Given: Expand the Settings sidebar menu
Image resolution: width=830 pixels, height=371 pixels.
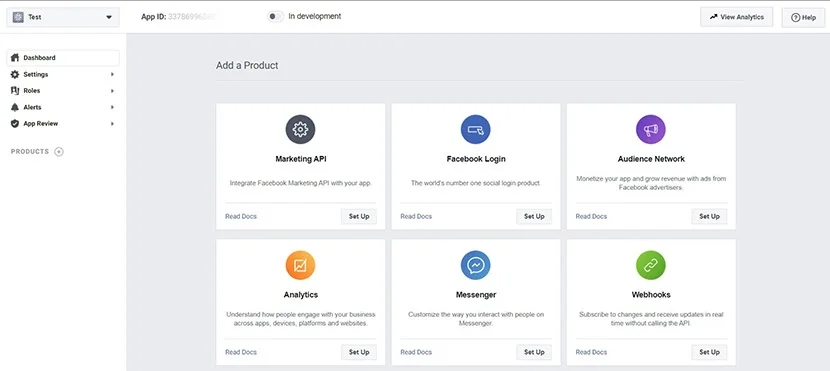Looking at the screenshot, I should [63, 75].
